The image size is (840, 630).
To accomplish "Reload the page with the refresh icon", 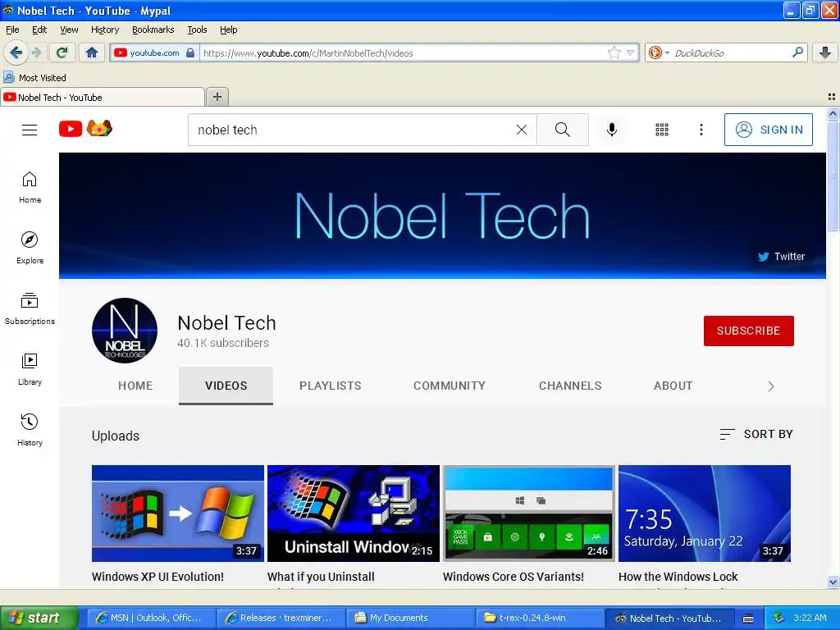I will coord(62,52).
